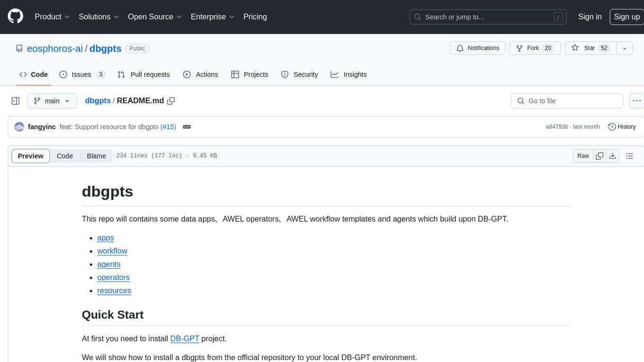Select the Security tab

[299, 74]
